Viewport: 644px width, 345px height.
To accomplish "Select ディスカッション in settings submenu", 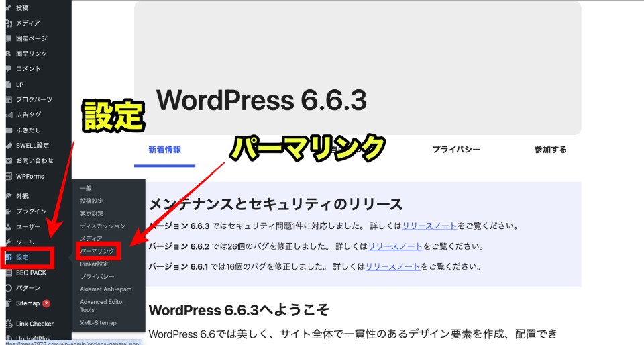I will (103, 226).
